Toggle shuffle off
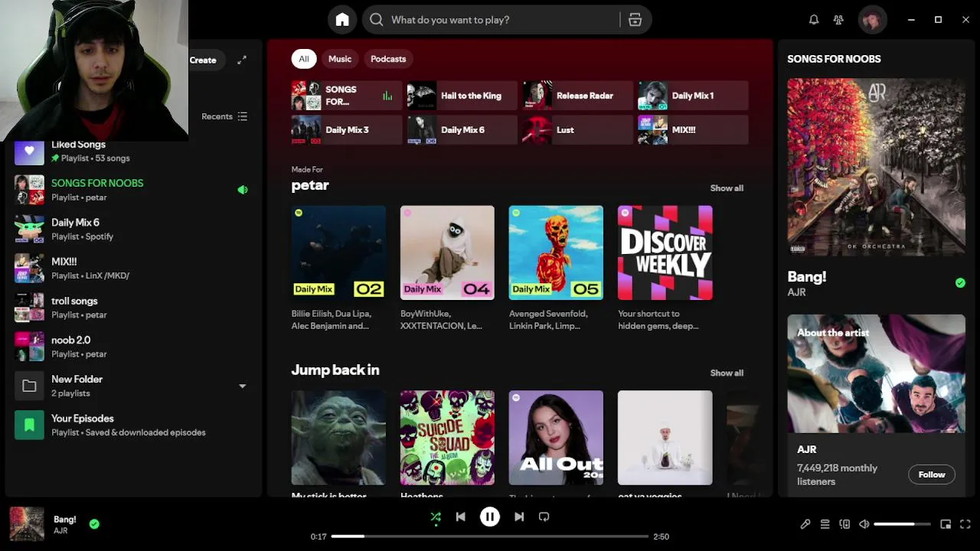 click(436, 517)
